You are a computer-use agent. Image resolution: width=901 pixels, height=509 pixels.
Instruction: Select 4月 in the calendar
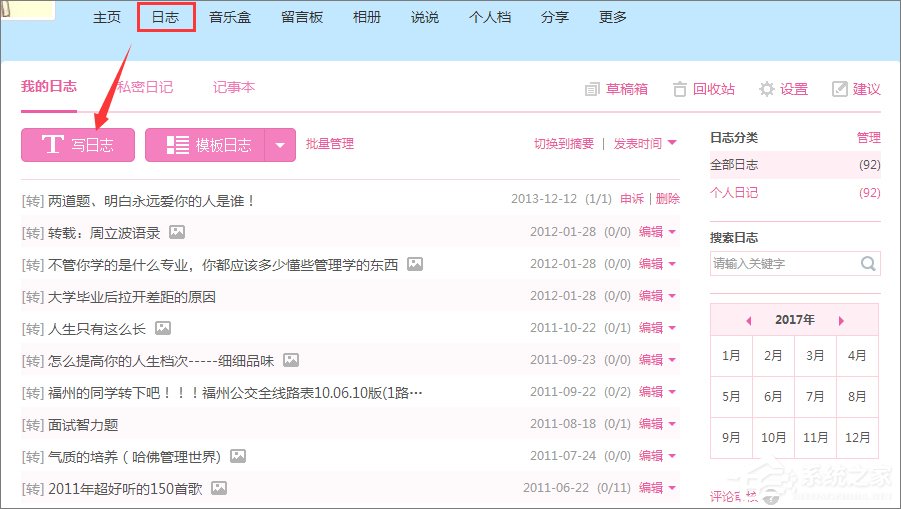[x=857, y=356]
